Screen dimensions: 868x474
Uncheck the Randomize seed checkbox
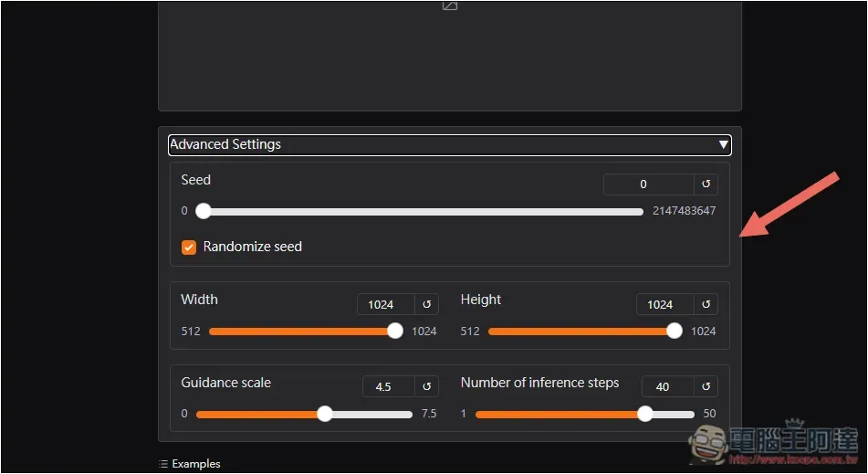tap(189, 247)
